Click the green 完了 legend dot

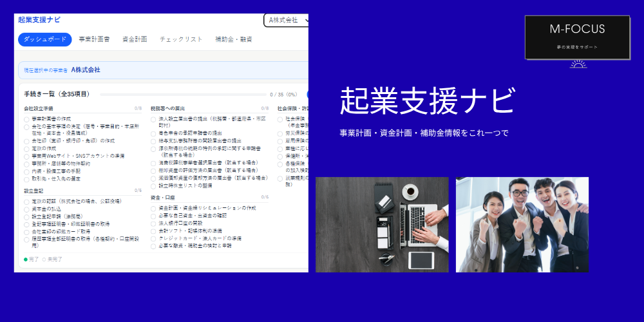click(26, 260)
